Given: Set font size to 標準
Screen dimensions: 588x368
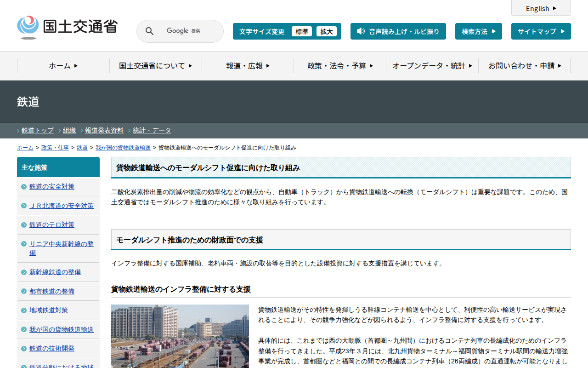Looking at the screenshot, I should (x=301, y=32).
